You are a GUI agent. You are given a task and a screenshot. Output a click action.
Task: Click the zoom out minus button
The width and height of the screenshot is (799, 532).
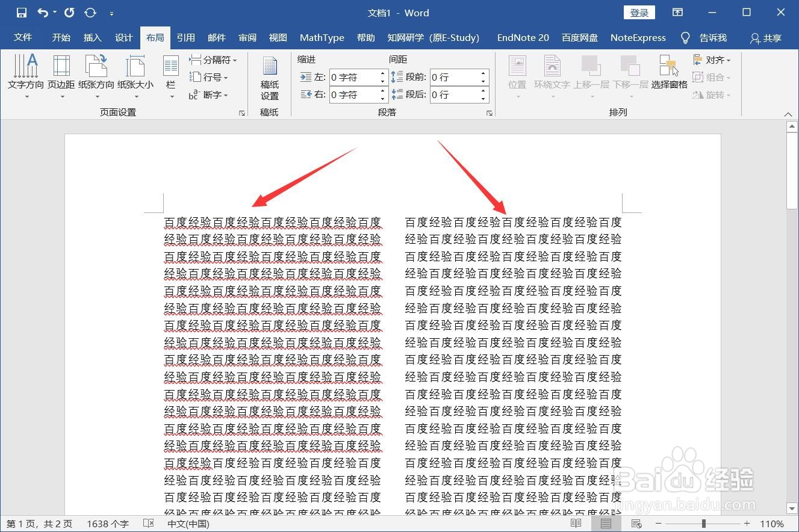(658, 524)
